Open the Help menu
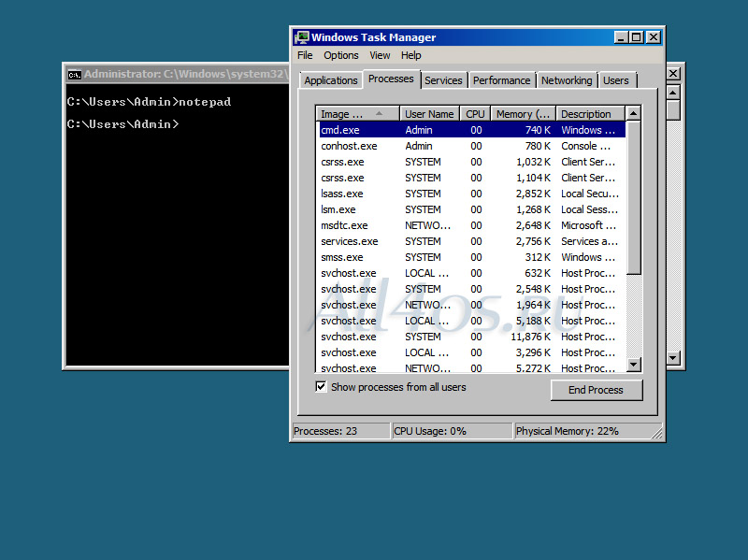This screenshot has width=748, height=560. [x=410, y=55]
